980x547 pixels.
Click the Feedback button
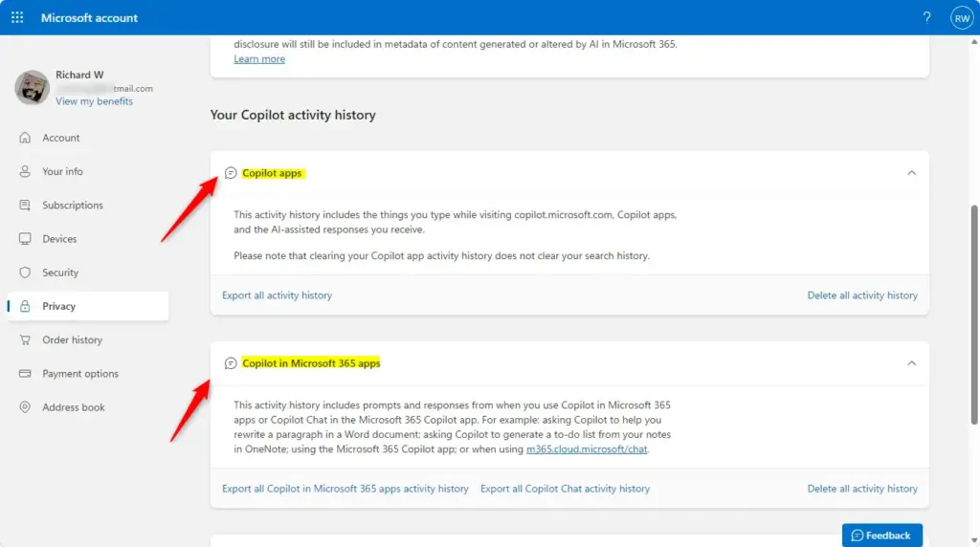coord(881,536)
